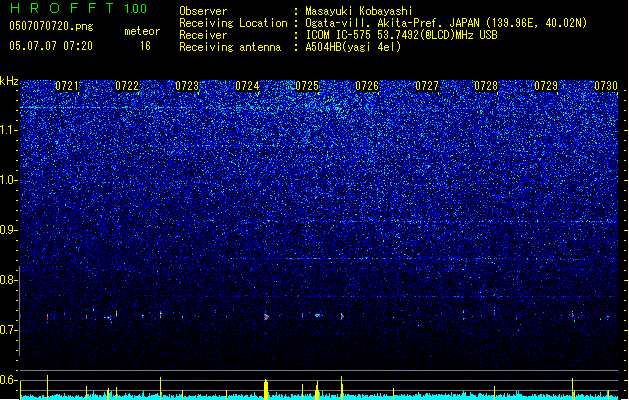The width and height of the screenshot is (629, 400).
Task: Click the 'Receiver' field label
Action: [203, 35]
